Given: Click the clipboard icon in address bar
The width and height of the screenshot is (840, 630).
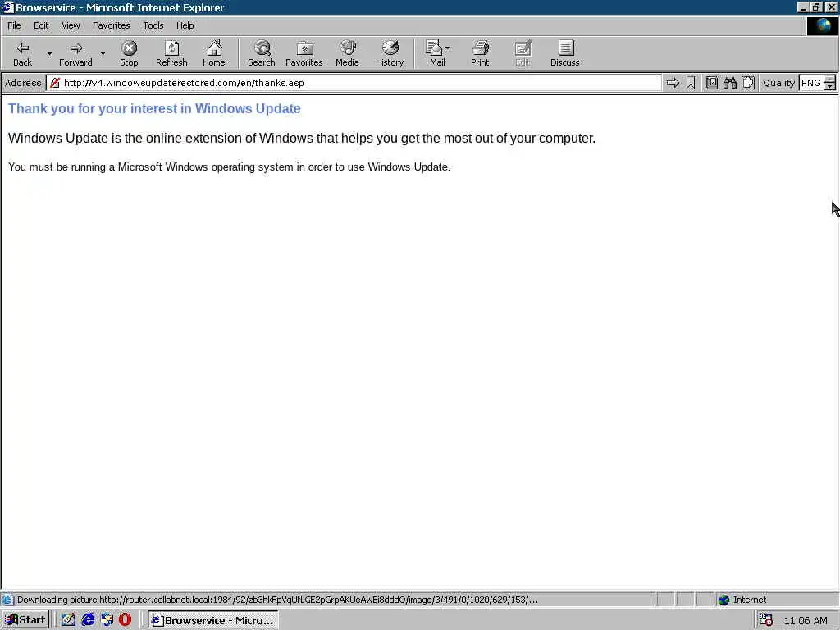Looking at the screenshot, I should click(x=748, y=83).
